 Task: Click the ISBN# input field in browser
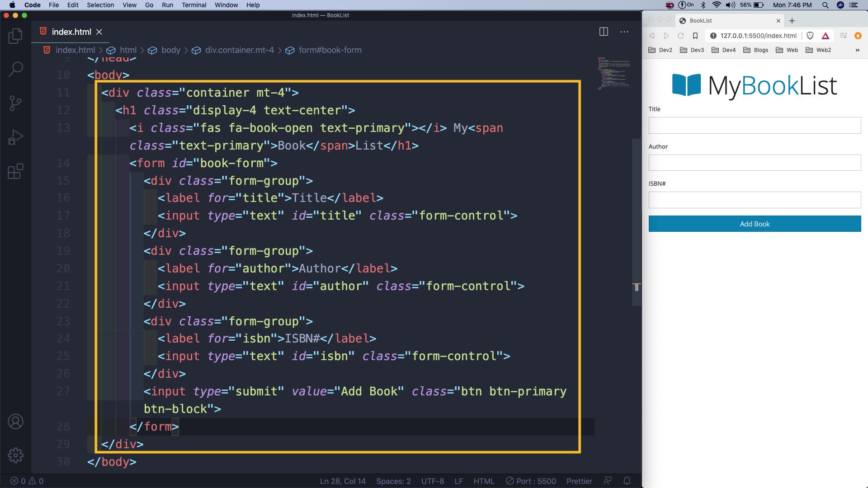(x=755, y=200)
